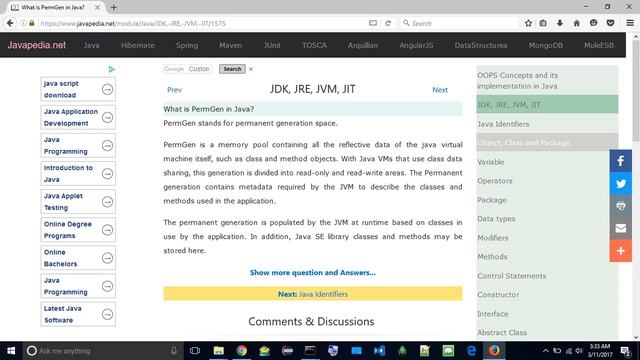The image size is (640, 360).
Task: Go to Firefox home icon
Action: click(x=576, y=23)
